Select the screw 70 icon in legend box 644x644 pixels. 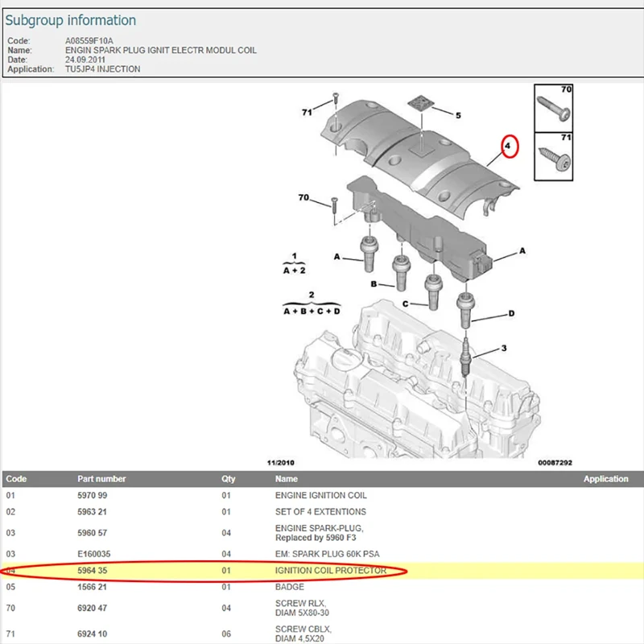[x=552, y=108]
